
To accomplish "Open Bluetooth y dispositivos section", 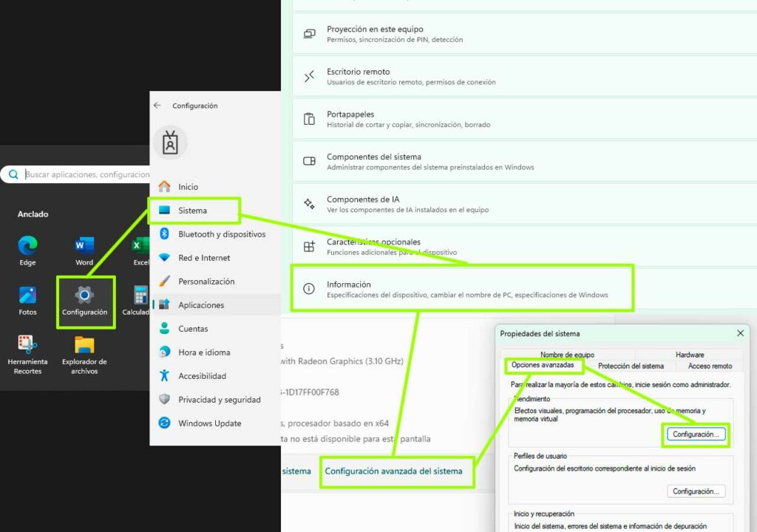I will click(221, 234).
